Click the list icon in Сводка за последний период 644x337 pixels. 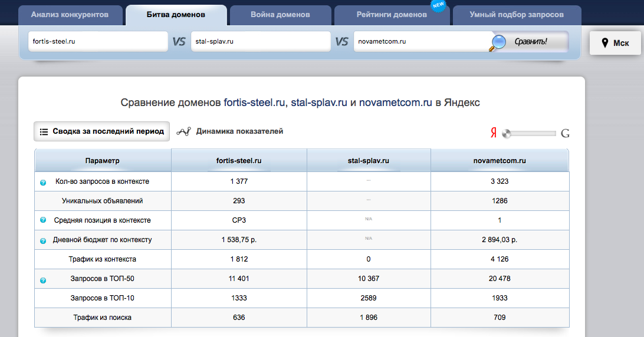point(44,132)
